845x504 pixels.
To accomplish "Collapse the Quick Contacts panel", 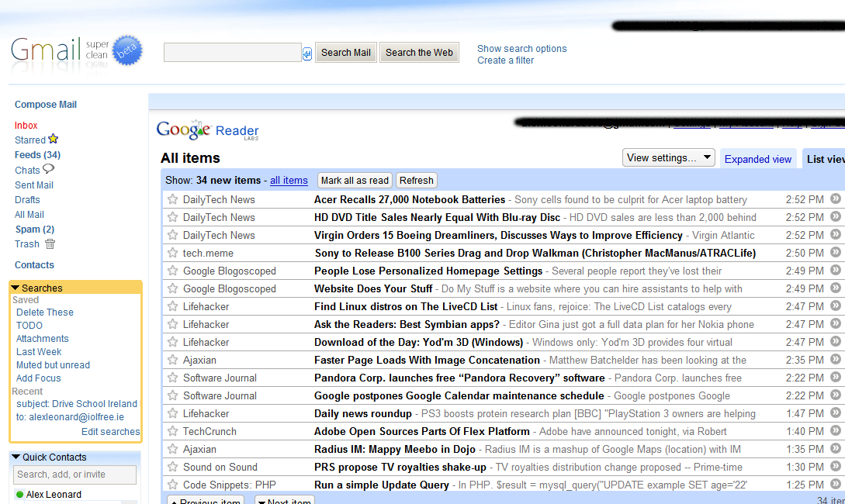I will tap(16, 457).
